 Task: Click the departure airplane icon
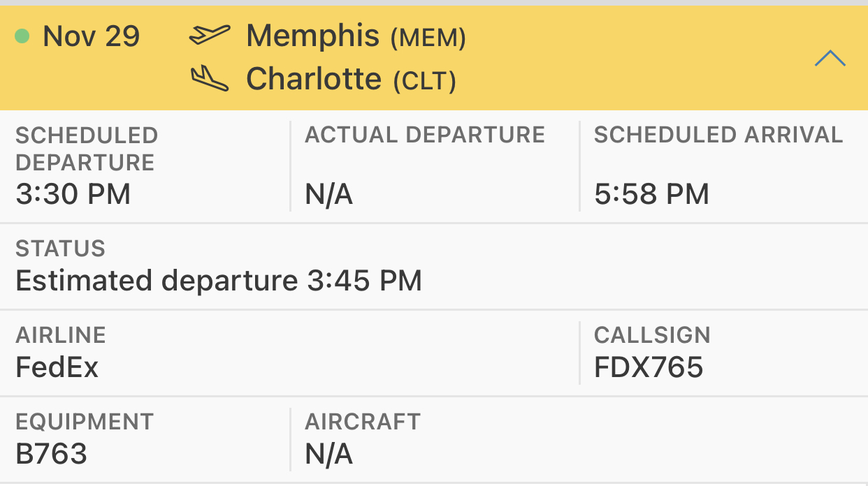pos(210,35)
